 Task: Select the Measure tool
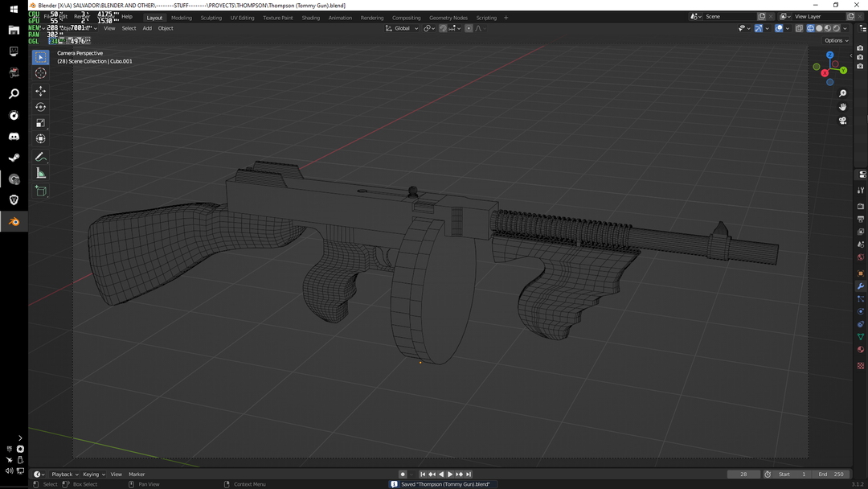click(x=40, y=172)
